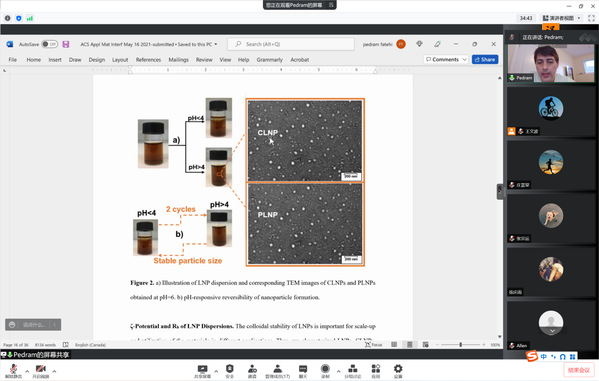The width and height of the screenshot is (599, 381).
Task: Turn on the video camera
Action: point(40,371)
